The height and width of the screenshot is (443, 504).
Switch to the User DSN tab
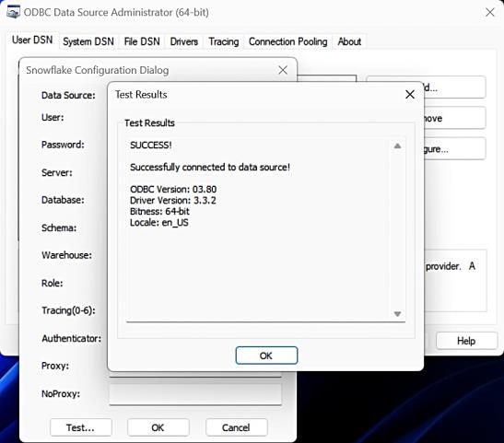[x=32, y=41]
